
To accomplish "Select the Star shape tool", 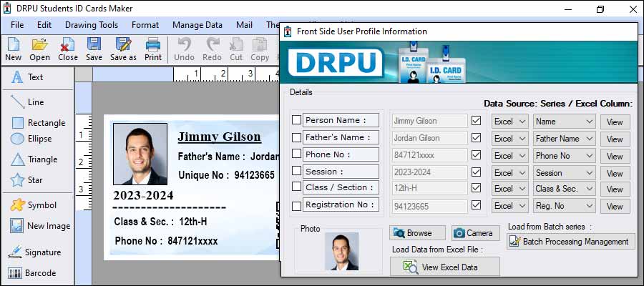I will [x=26, y=179].
